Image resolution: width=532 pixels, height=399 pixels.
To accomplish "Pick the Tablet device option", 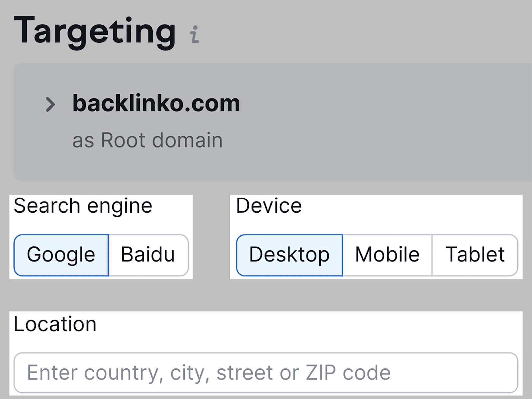I will (475, 255).
